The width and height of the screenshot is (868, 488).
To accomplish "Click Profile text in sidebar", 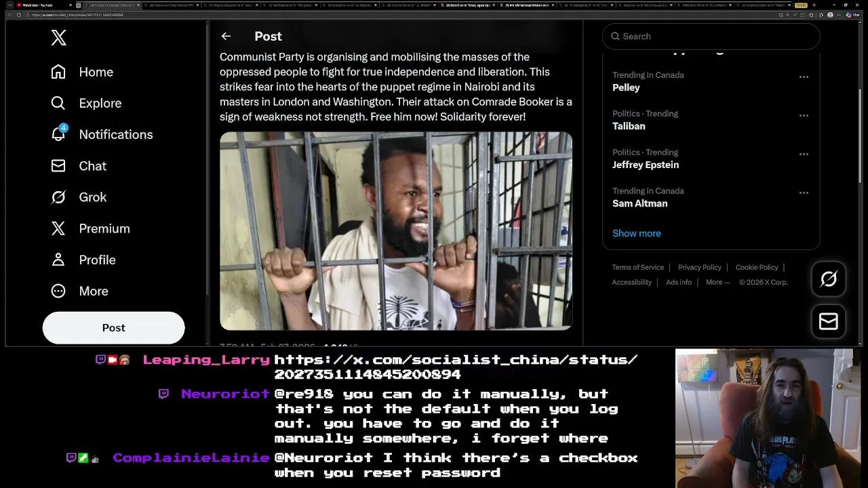I will (97, 260).
